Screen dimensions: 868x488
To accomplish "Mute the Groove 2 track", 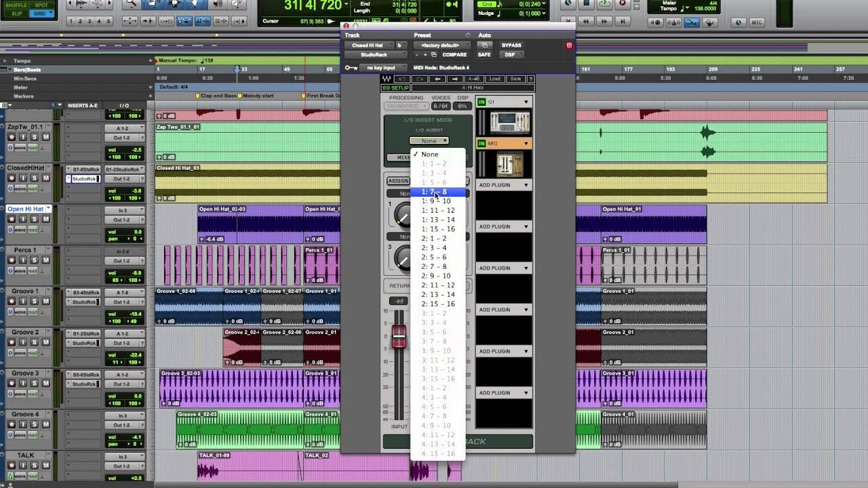I will pyautogui.click(x=46, y=342).
